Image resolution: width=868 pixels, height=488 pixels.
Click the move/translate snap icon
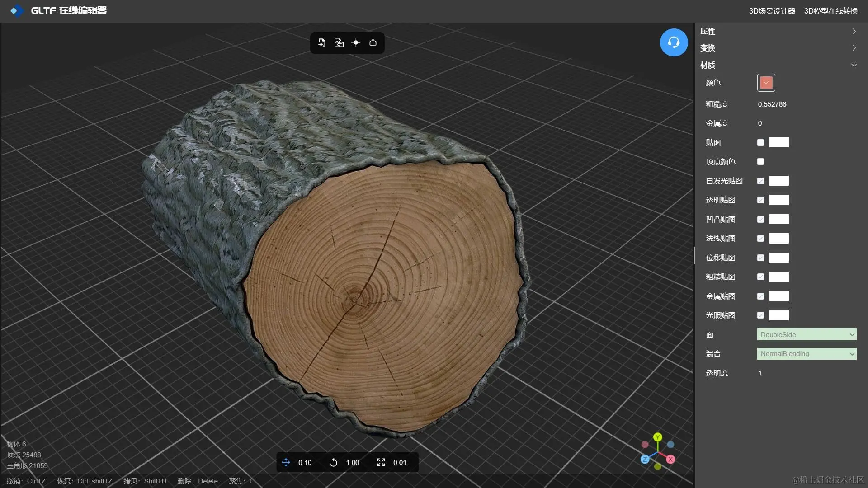(286, 462)
